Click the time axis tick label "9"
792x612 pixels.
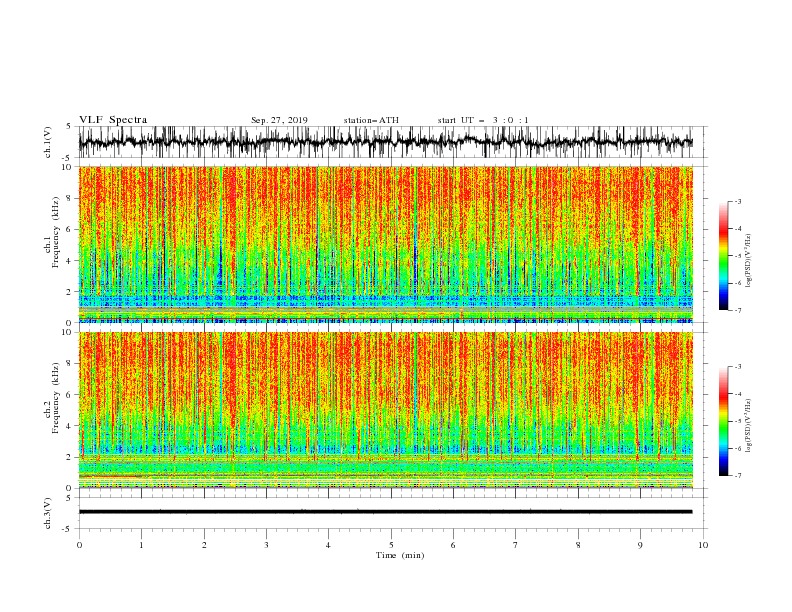pyautogui.click(x=640, y=545)
